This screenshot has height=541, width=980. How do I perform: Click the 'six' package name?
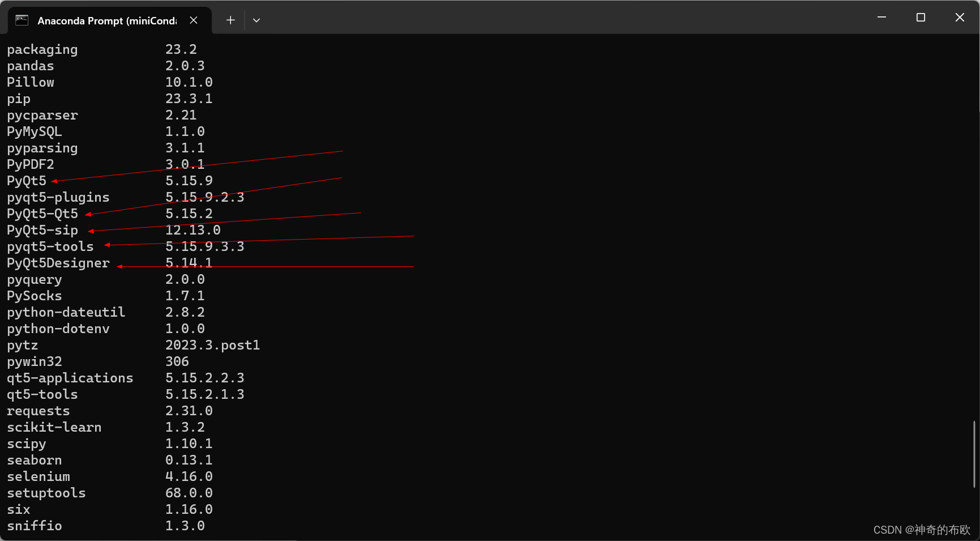point(19,510)
